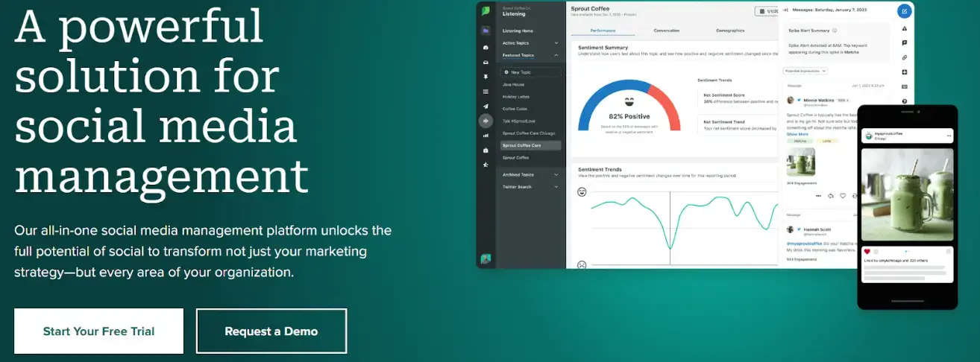
Task: Open the alert triangle icon on right rail
Action: click(905, 28)
